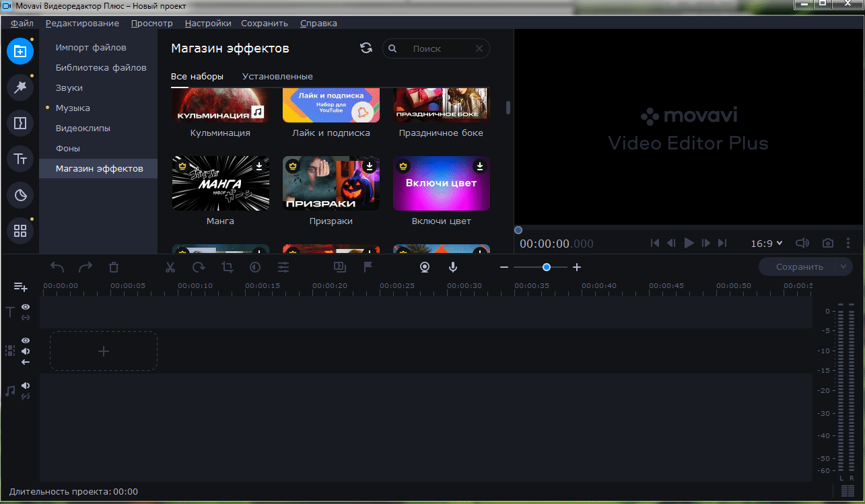The image size is (865, 504).
Task: Mute the audio track speaker
Action: [26, 386]
